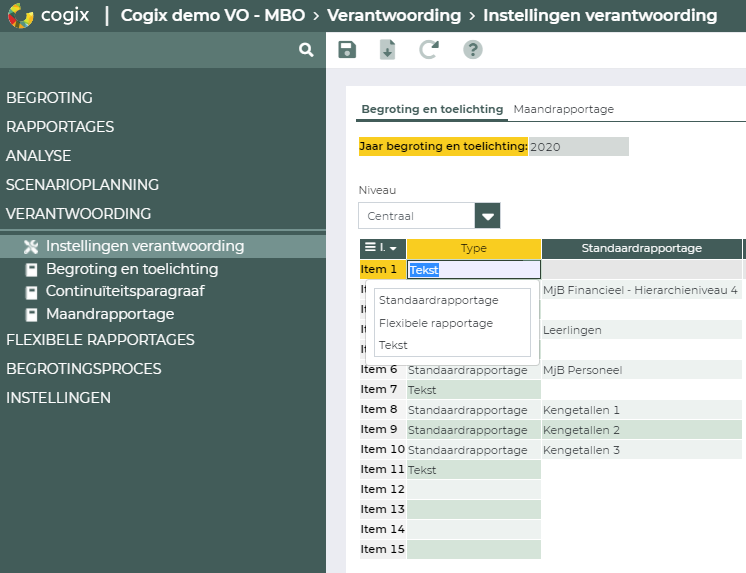Select the Item 10 row header
Image resolution: width=746 pixels, height=573 pixels.
click(x=383, y=449)
